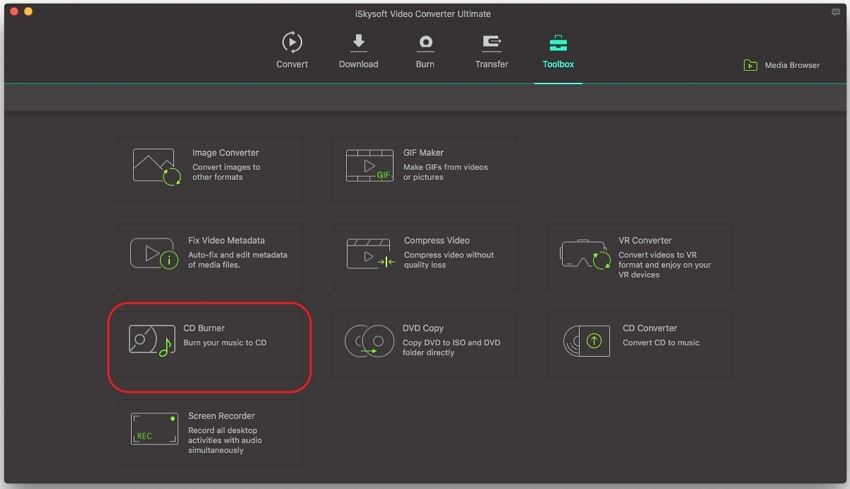850x489 pixels.
Task: Click the VR Converter headset icon
Action: 585,256
